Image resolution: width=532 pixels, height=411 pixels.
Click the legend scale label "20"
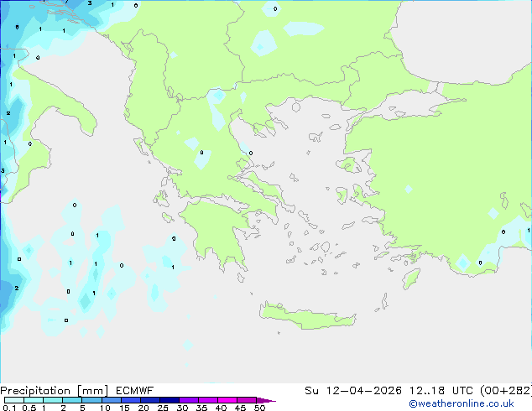point(143,408)
